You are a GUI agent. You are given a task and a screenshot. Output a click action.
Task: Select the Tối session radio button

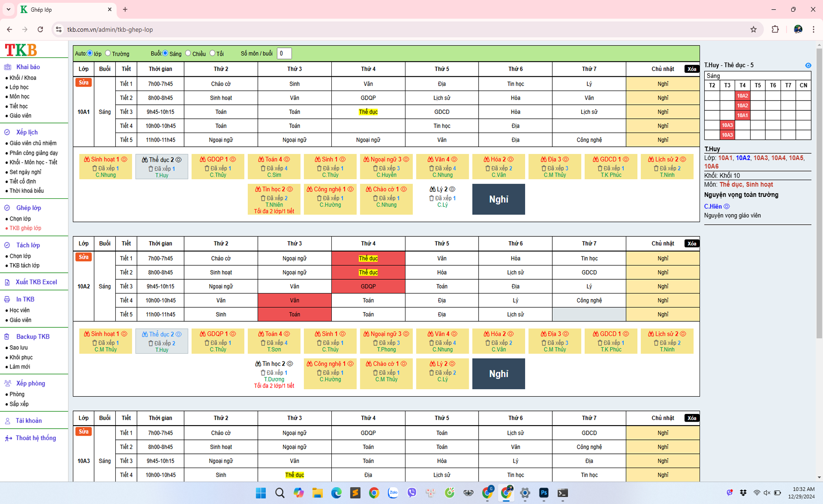(x=212, y=53)
